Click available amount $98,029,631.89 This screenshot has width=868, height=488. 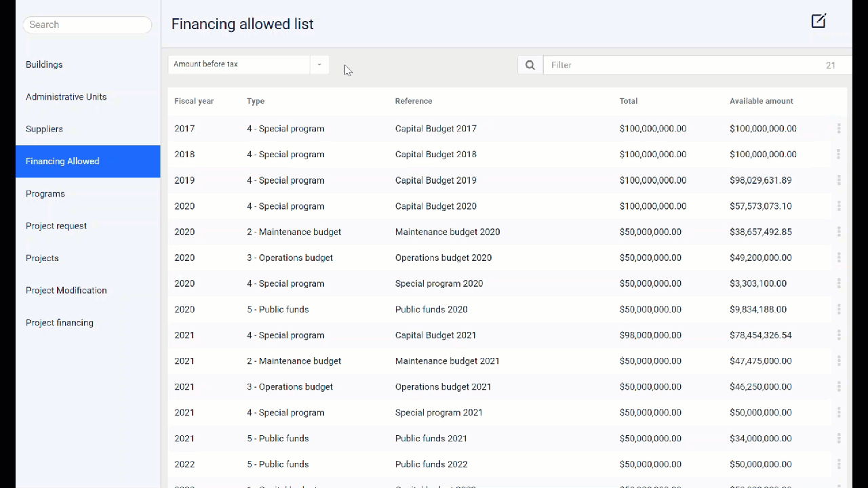pos(761,180)
